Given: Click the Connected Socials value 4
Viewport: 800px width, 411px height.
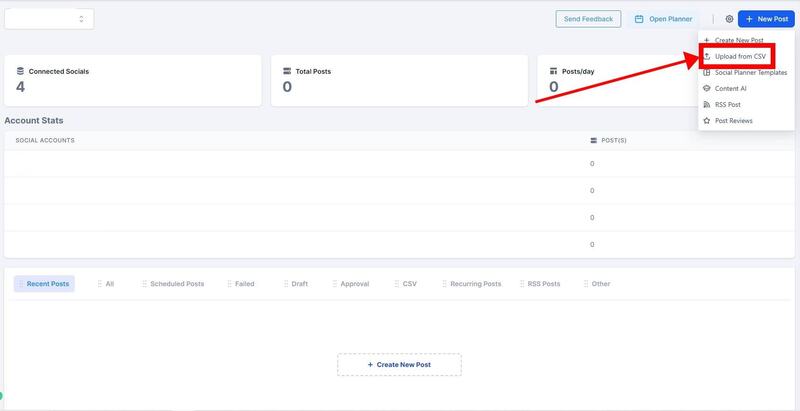Looking at the screenshot, I should 20,87.
